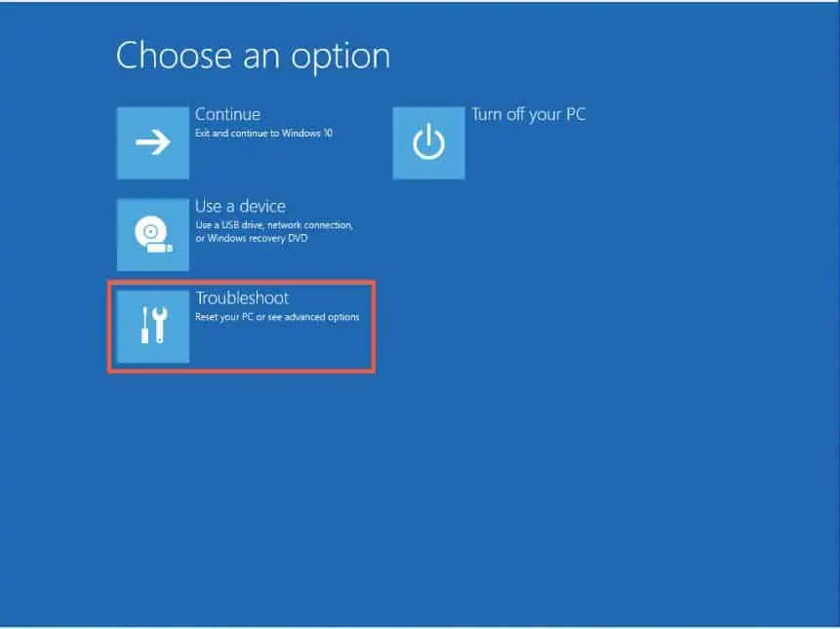Click the empty area inside the red highlight box below the Troubleshoot description
Image resolution: width=840 pixels, height=629 pixels.
click(x=281, y=345)
